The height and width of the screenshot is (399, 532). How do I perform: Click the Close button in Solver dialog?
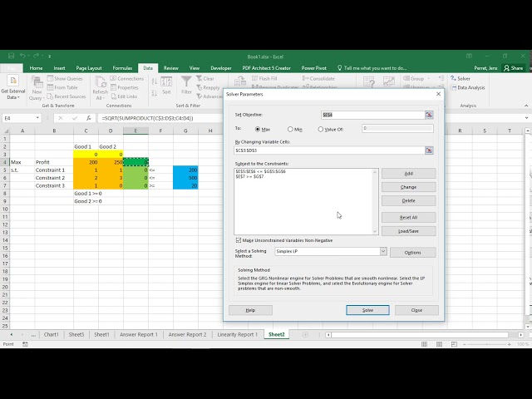(x=416, y=310)
